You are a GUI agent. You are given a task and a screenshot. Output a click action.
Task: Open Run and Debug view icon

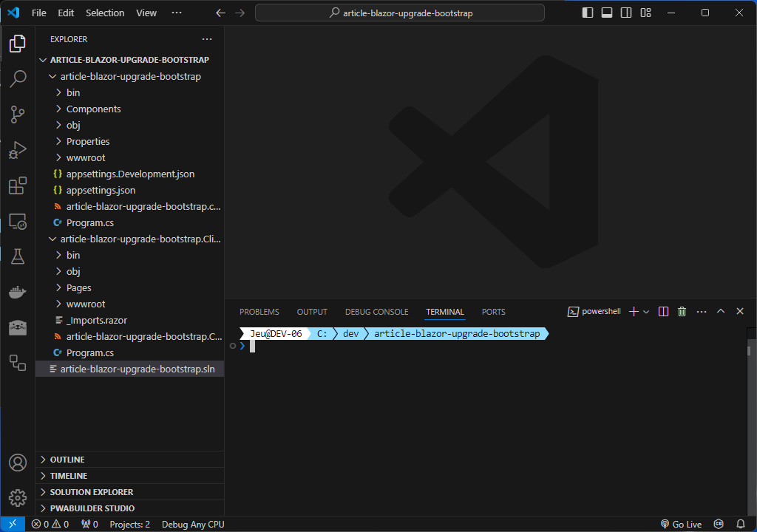coord(18,150)
